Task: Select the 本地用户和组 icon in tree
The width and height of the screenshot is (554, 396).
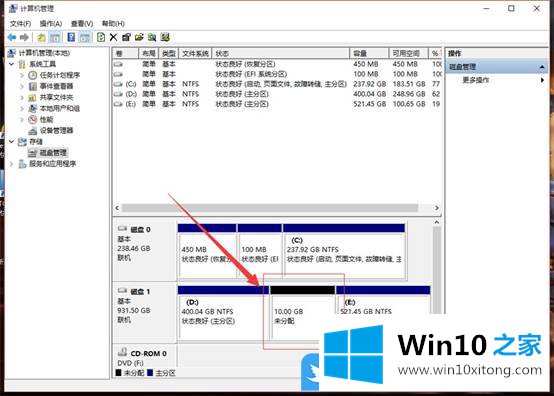Action: coord(33,108)
